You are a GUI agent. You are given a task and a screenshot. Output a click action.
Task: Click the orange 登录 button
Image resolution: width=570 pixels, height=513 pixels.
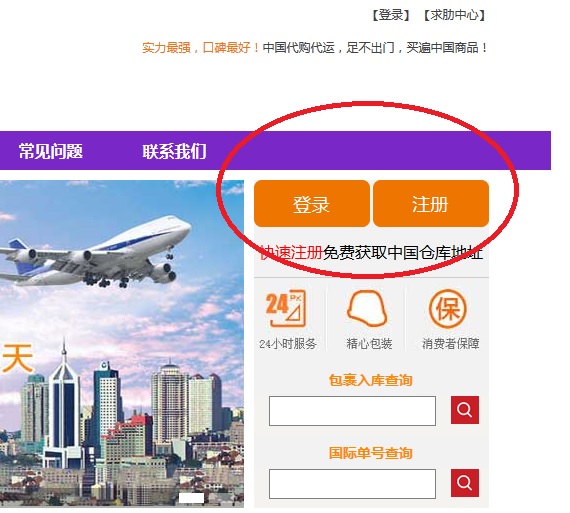[x=312, y=204]
